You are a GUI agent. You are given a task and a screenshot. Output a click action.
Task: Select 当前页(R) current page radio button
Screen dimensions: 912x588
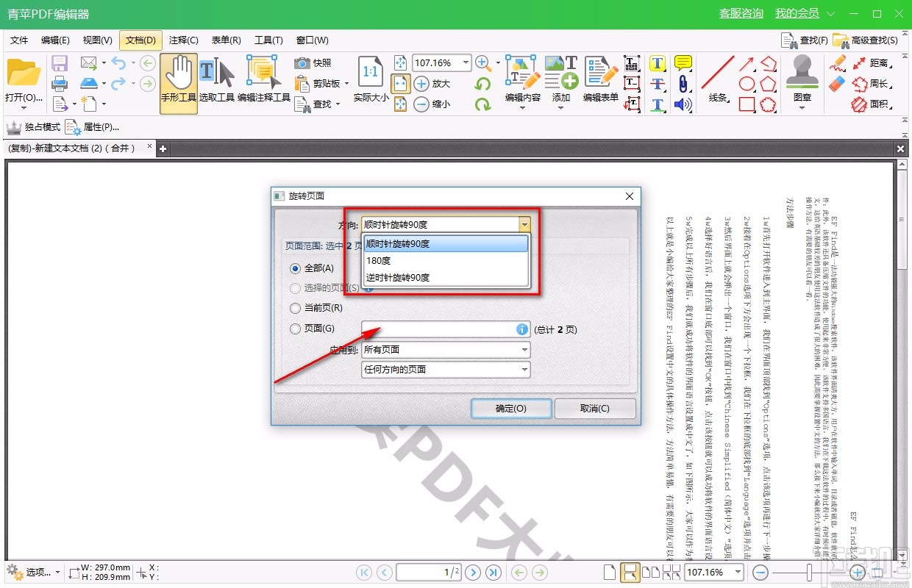click(296, 309)
